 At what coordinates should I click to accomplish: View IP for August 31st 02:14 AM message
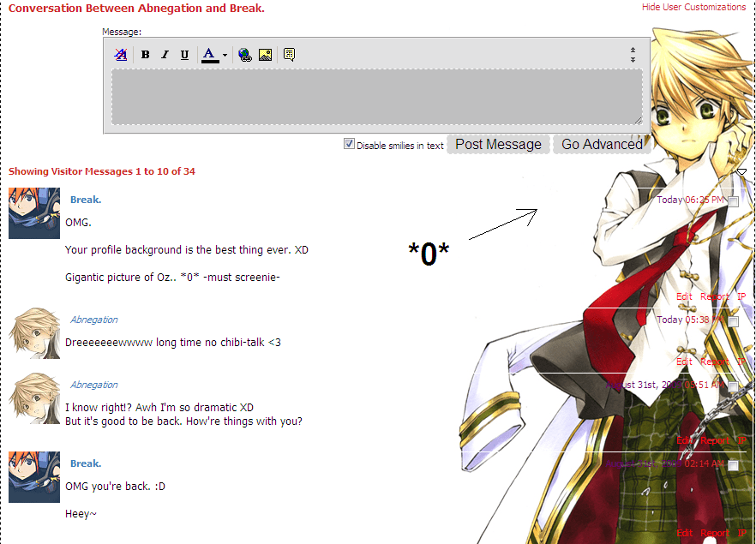point(741,533)
